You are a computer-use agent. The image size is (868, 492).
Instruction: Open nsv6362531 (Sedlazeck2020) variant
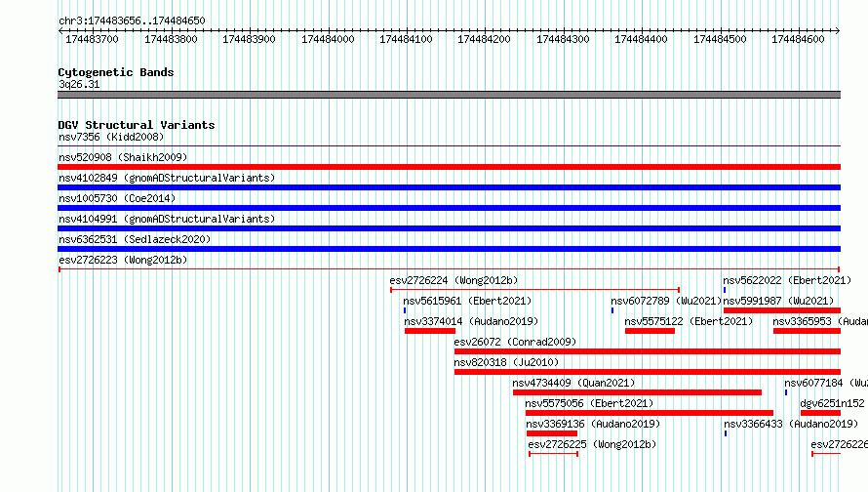(135, 239)
